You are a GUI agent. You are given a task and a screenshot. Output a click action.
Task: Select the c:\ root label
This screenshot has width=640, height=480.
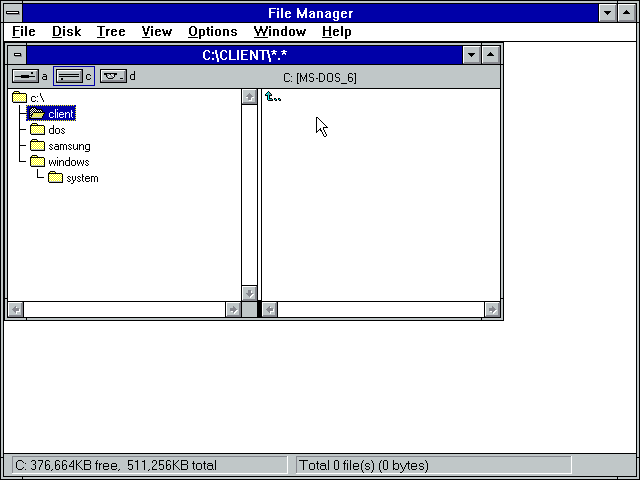click(37, 98)
